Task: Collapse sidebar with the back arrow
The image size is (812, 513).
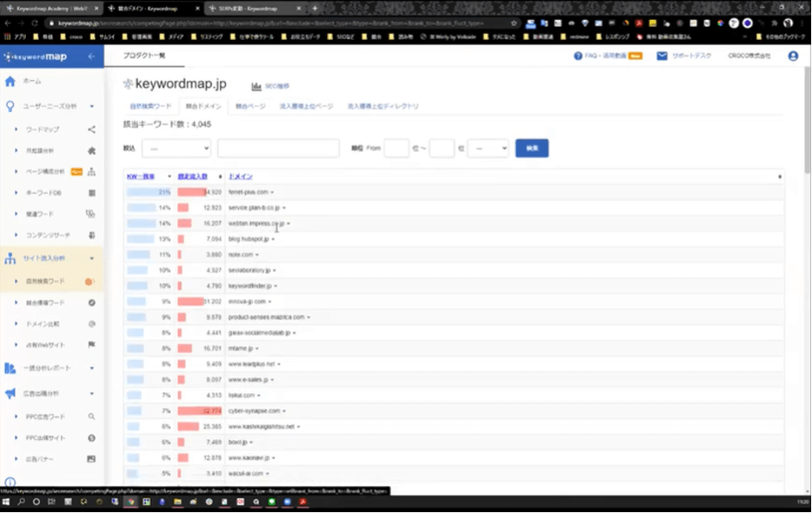Action: 91,56
